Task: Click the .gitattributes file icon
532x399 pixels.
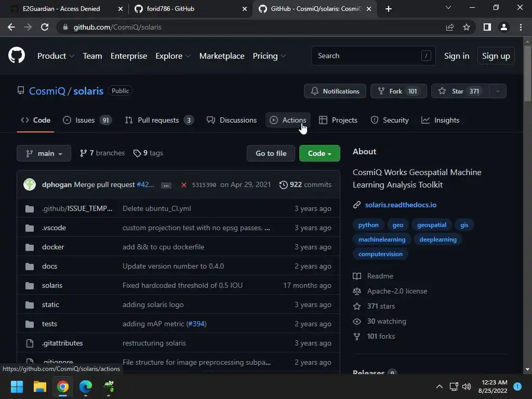Action: (x=30, y=343)
